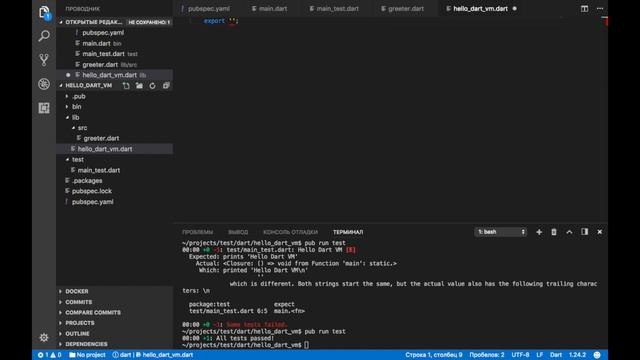Kill the active terminal

click(x=554, y=232)
